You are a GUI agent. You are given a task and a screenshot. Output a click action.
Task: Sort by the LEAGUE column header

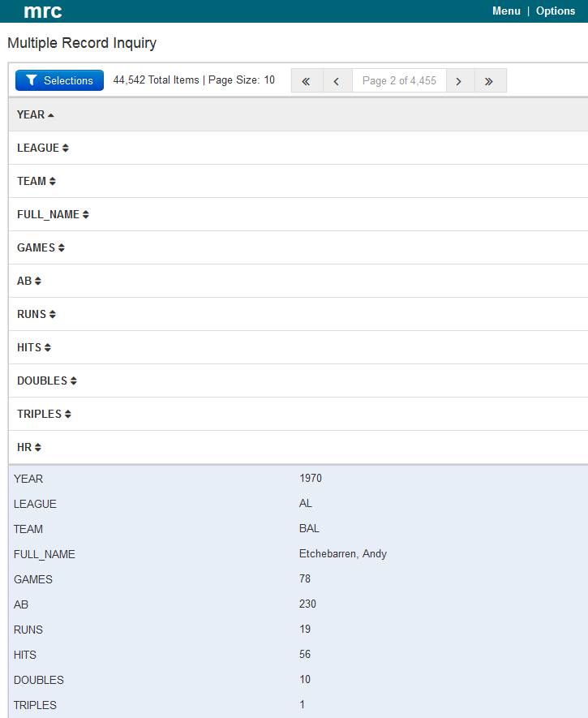pyautogui.click(x=42, y=148)
